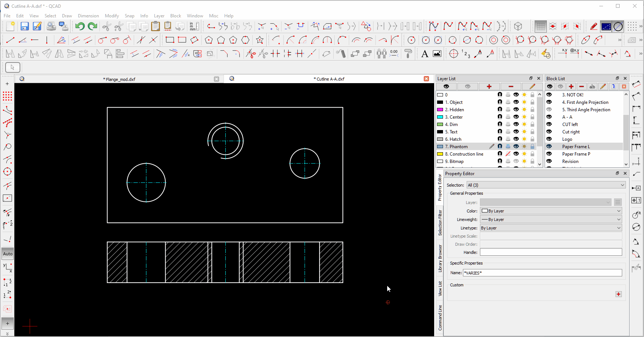Click the Redo arrow icon
This screenshot has height=337, width=644.
[x=92, y=26]
